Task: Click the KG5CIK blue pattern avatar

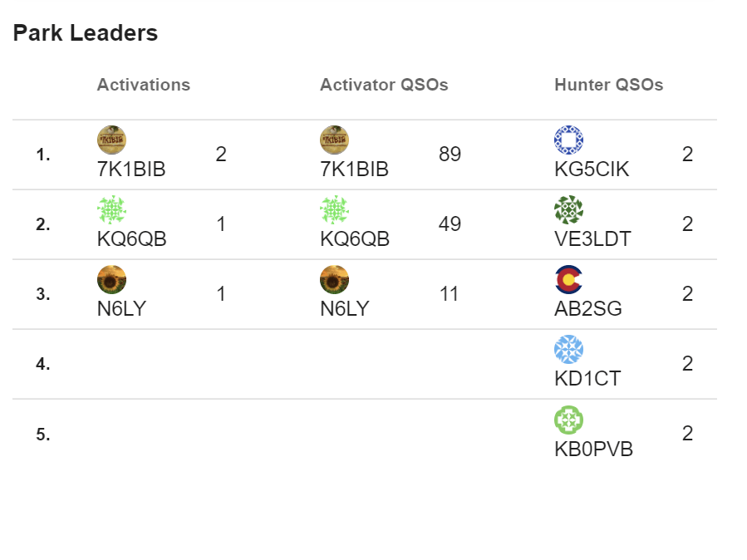Action: [568, 140]
